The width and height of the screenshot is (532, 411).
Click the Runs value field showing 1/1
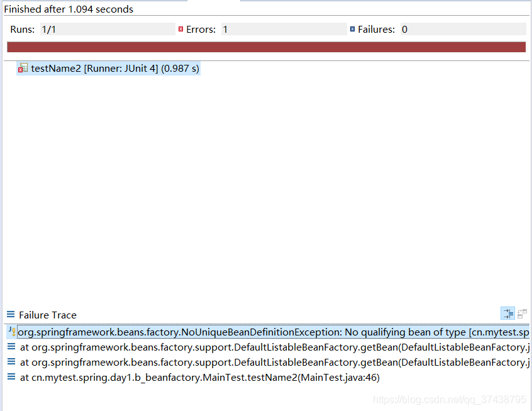tap(108, 29)
